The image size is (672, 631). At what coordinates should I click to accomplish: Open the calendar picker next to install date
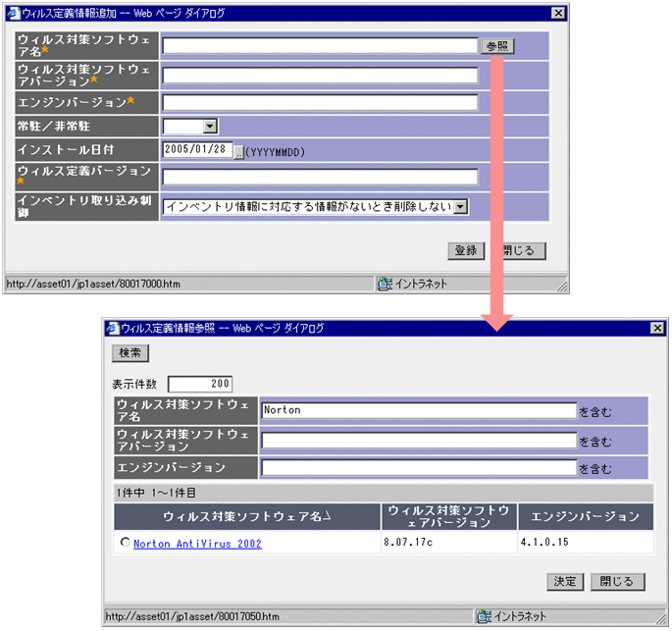pyautogui.click(x=238, y=152)
